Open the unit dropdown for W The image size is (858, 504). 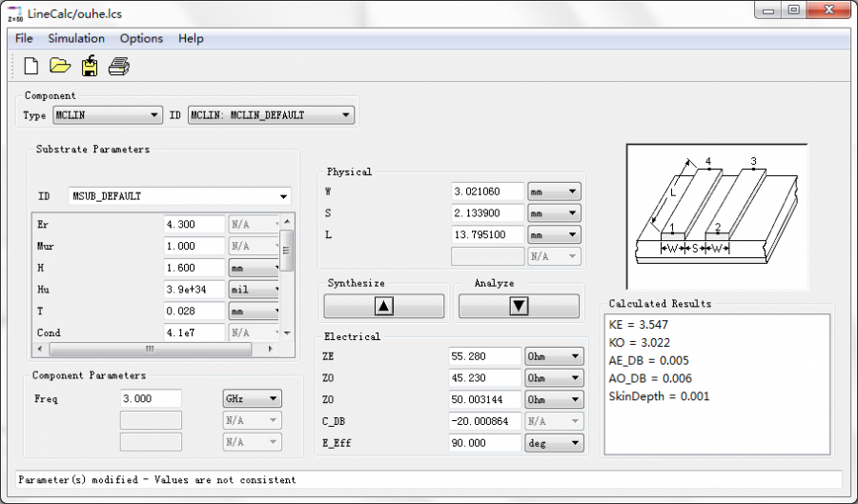[555, 192]
